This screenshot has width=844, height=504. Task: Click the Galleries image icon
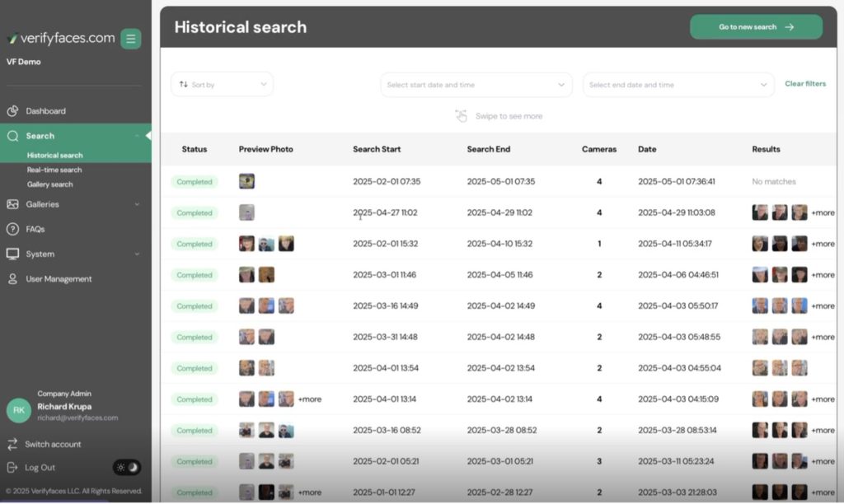point(12,204)
